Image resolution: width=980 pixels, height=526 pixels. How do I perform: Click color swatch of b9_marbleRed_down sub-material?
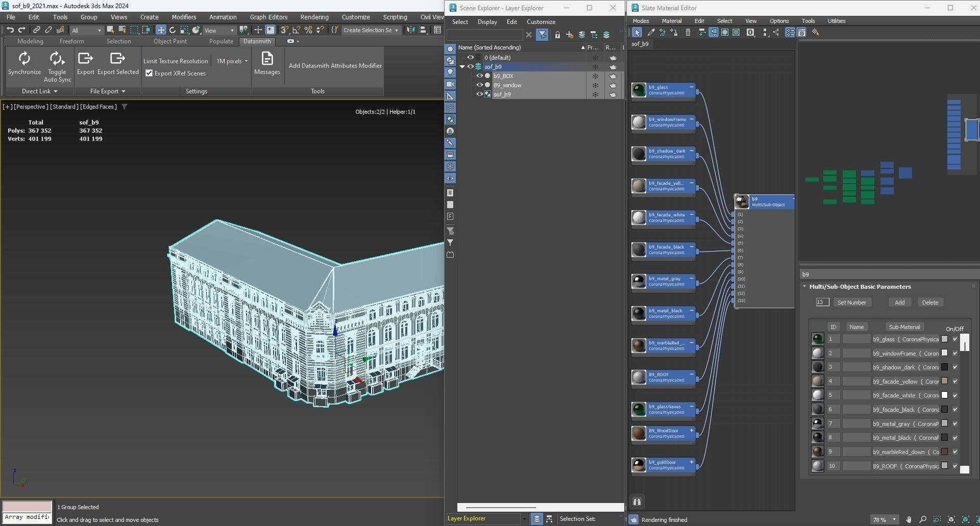[944, 452]
